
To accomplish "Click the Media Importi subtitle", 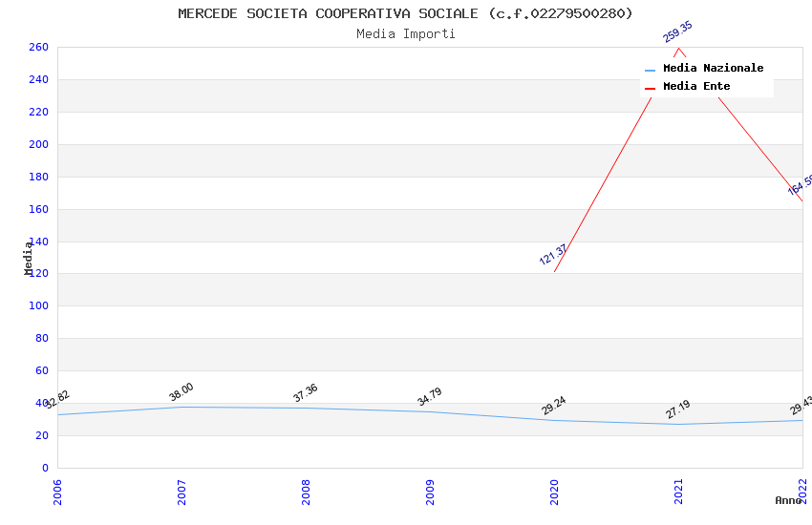I will pos(405,34).
